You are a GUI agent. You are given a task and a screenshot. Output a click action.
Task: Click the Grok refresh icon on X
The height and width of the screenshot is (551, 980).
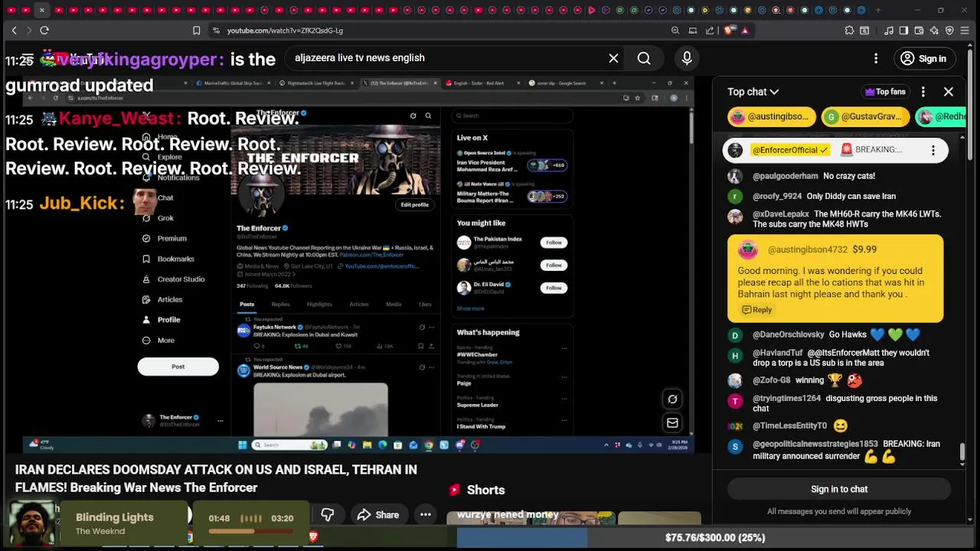(x=672, y=399)
